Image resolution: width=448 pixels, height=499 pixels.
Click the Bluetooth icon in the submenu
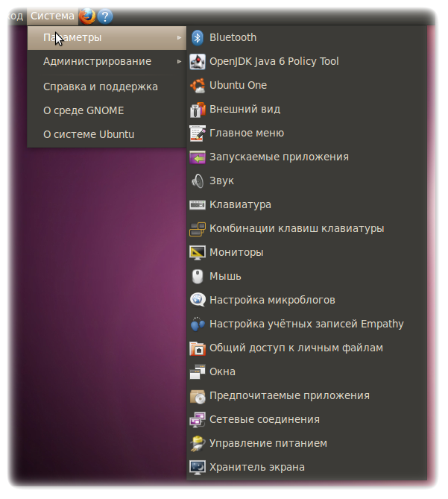(x=198, y=37)
